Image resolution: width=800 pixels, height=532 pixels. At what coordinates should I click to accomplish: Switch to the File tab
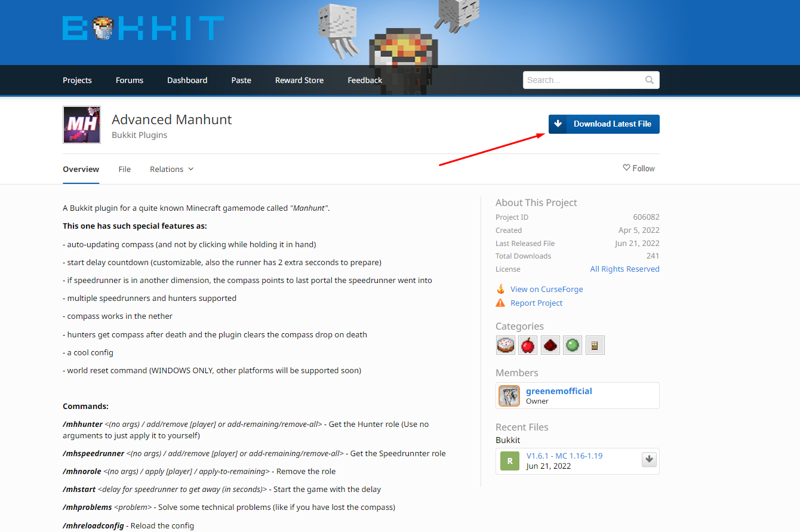[125, 169]
